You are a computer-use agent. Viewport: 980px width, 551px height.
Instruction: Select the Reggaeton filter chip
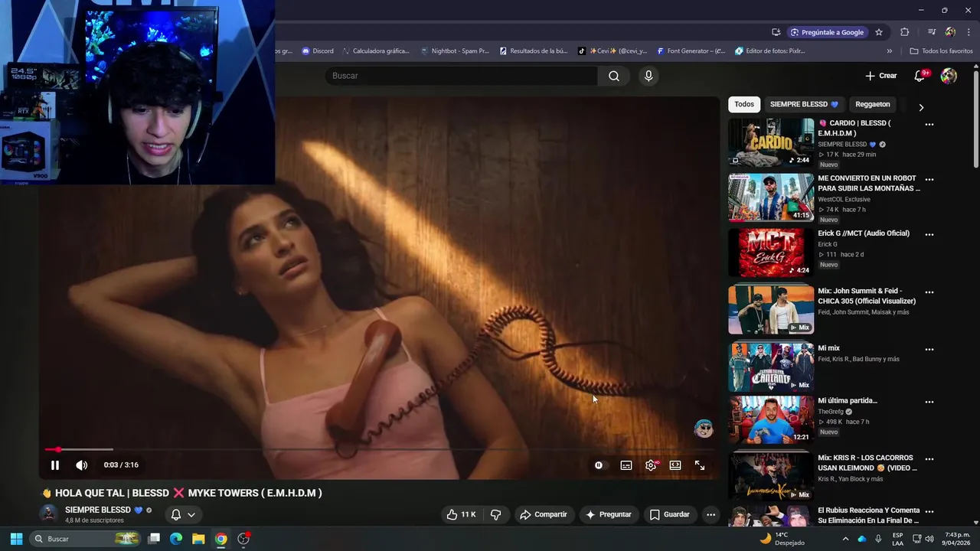click(873, 104)
